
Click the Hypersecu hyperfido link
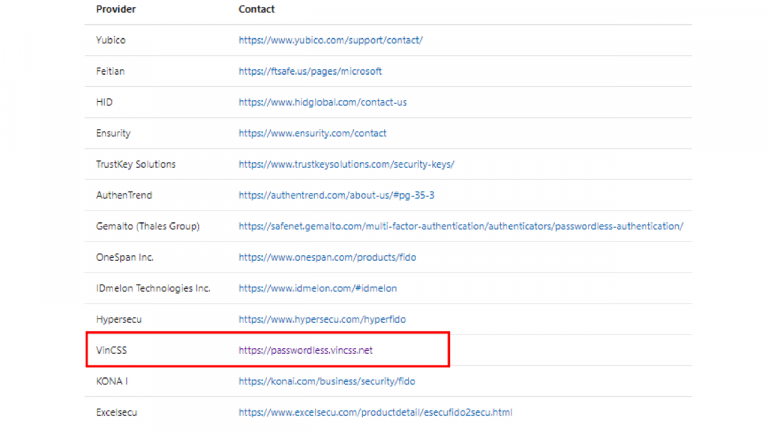[321, 319]
